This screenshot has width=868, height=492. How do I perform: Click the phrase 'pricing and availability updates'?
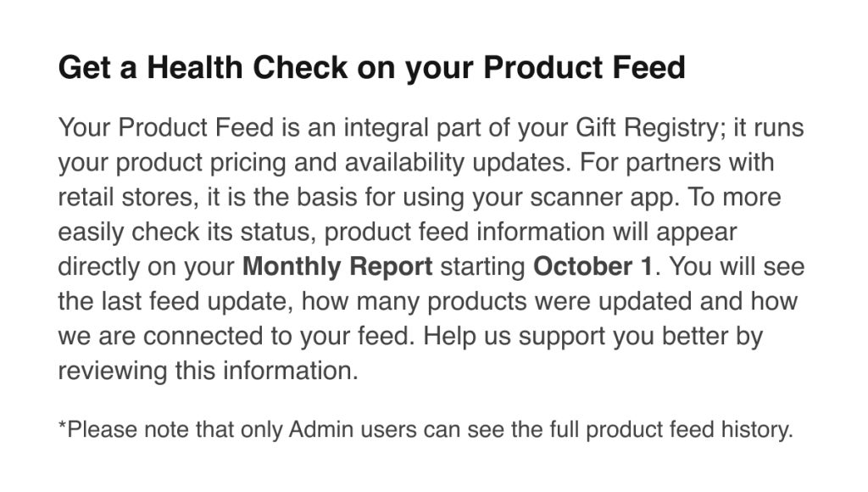click(390, 163)
